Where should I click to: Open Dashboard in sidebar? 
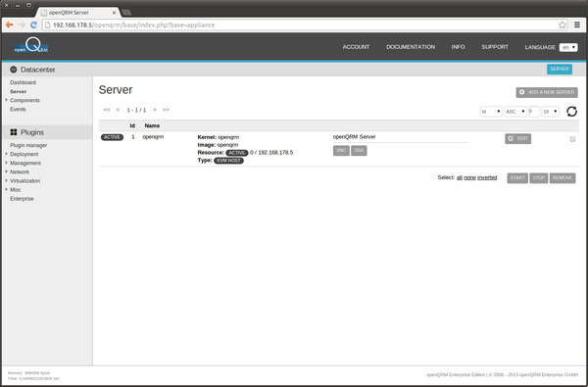point(23,82)
